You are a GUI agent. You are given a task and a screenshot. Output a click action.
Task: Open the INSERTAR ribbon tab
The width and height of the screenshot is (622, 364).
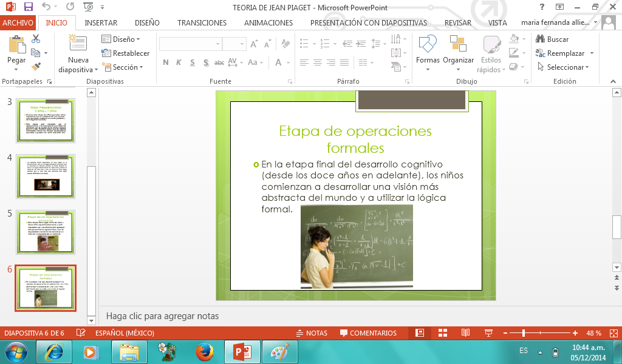tap(101, 22)
